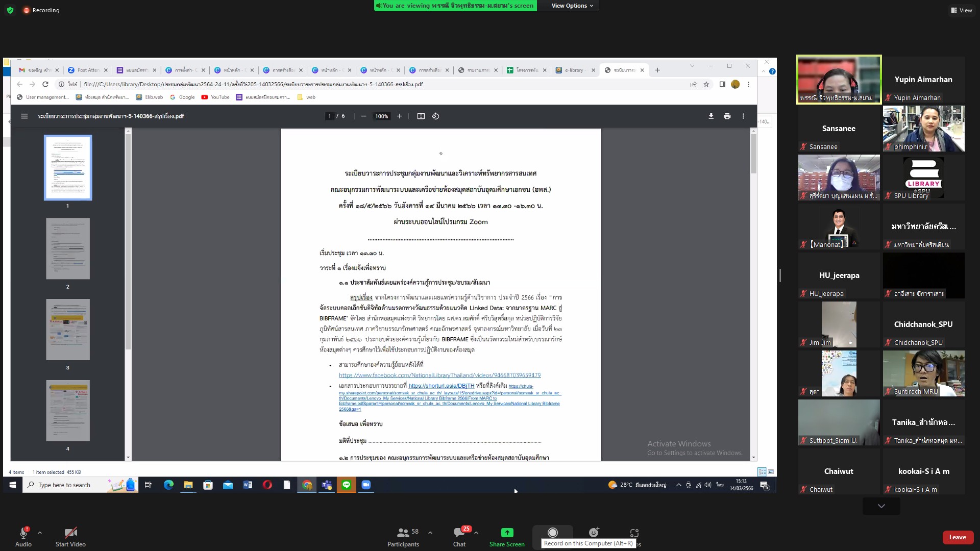980x551 pixels.
Task: Expand audio options arrow beside Audio
Action: click(x=40, y=533)
